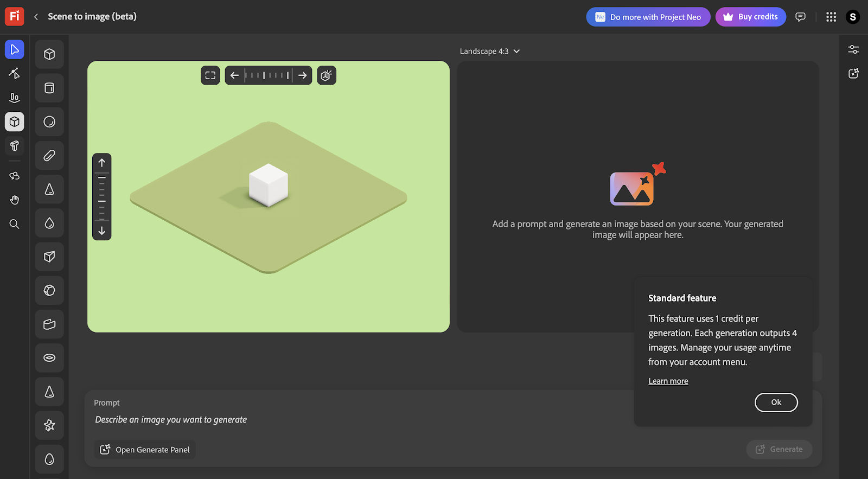
Task: Open the account profile avatar
Action: 853,17
